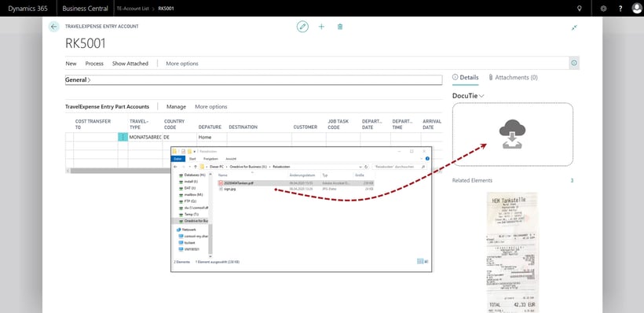The width and height of the screenshot is (644, 313).
Task: Click Onedrive for Business in address path
Action: coord(248,167)
